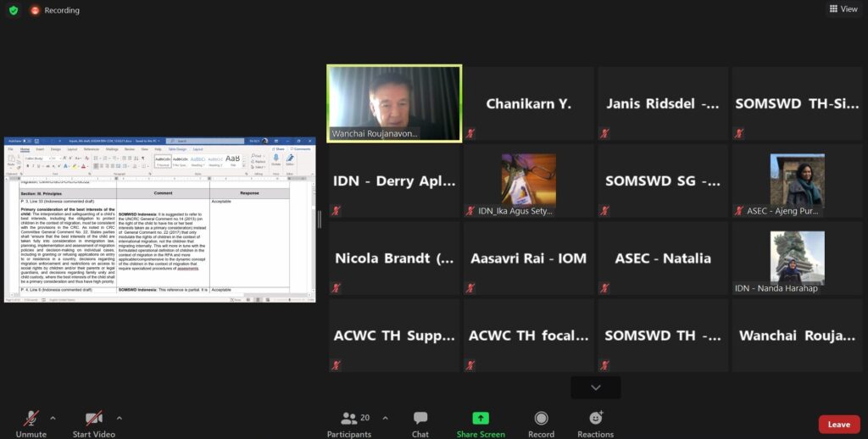
Task: Select the ASEC - Ajeng Pur participant tile
Action: tap(797, 181)
